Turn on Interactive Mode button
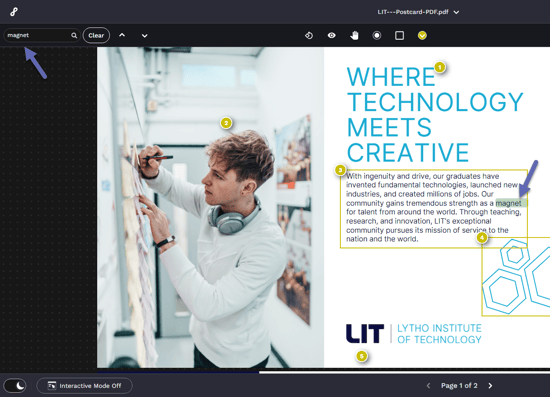Viewport: 550px width, 397px height. (85, 386)
